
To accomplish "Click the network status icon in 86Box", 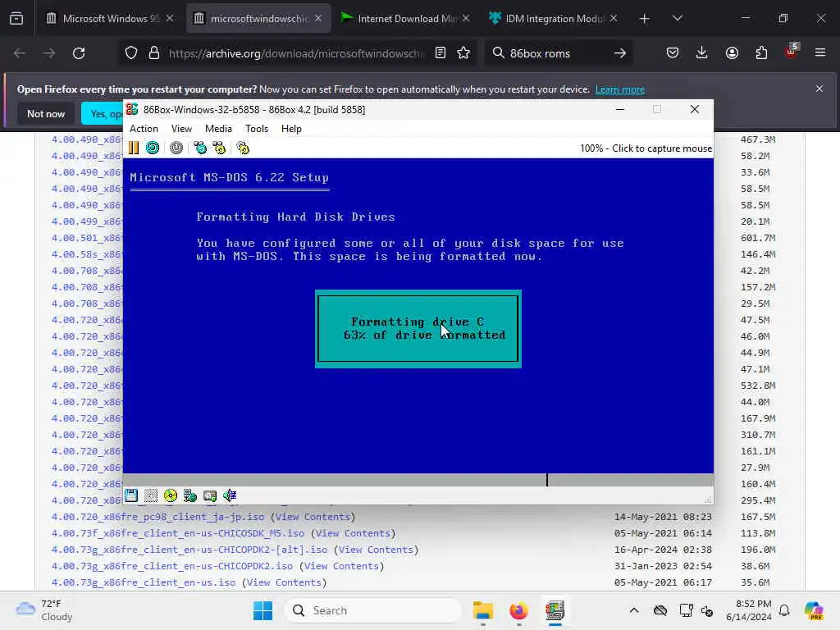I will pyautogui.click(x=190, y=495).
